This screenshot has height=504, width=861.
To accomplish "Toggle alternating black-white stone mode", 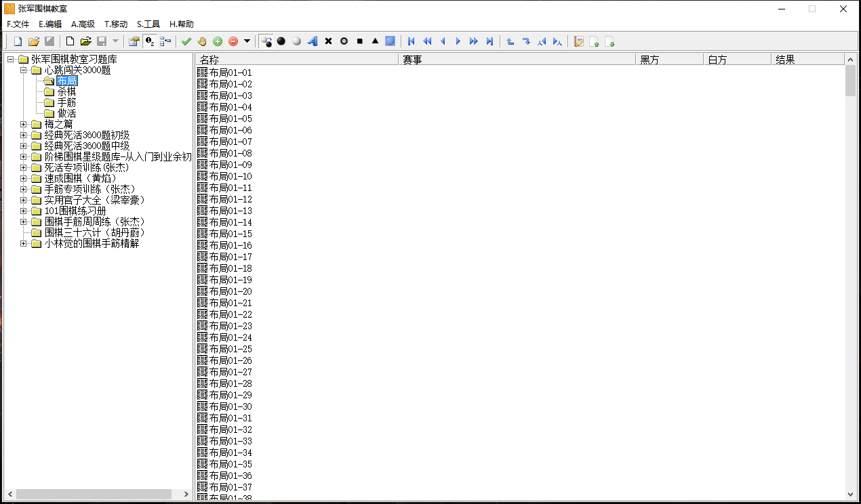I will point(266,41).
